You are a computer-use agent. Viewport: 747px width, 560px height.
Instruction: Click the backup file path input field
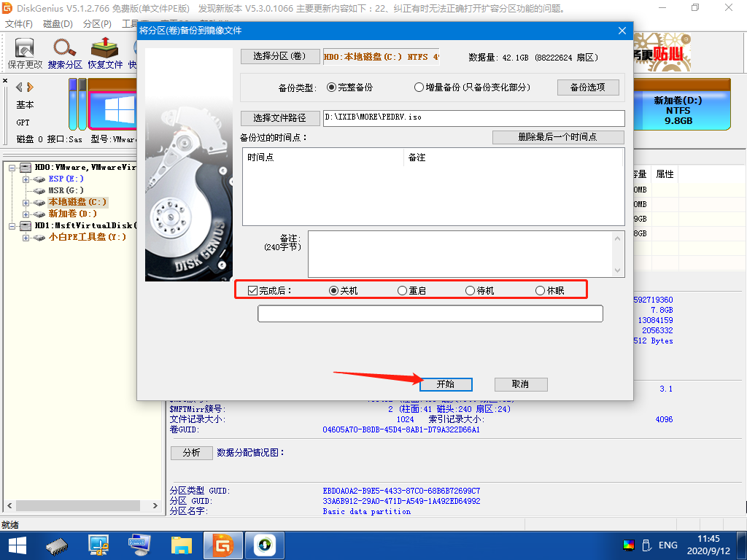click(473, 118)
